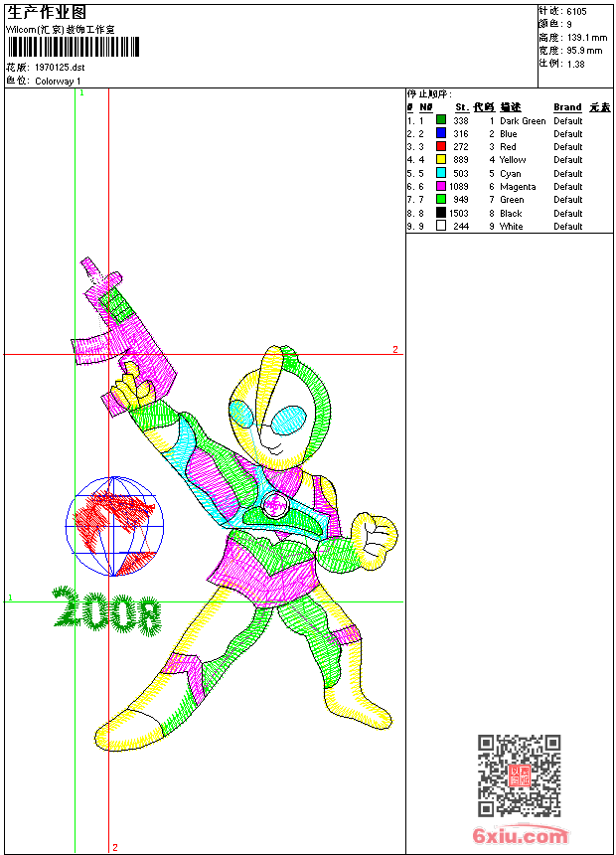Click the 6xiu.com logo
The width and height of the screenshot is (616, 855).
tap(520, 835)
